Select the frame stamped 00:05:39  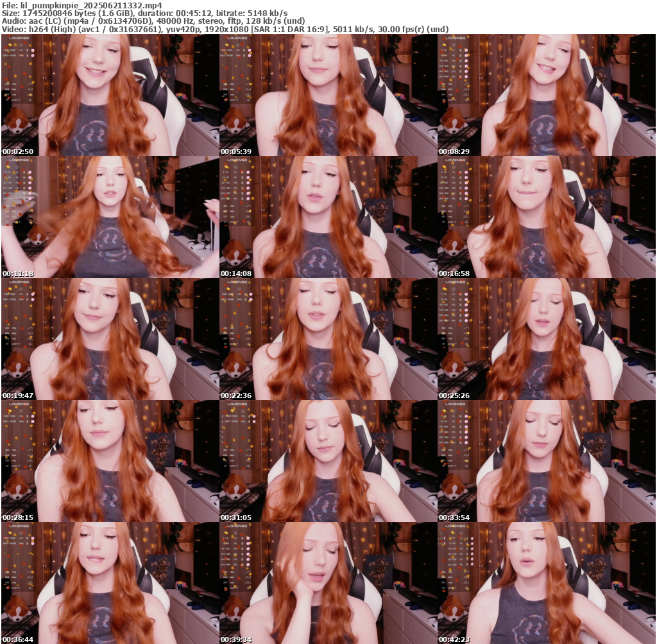coord(328,95)
